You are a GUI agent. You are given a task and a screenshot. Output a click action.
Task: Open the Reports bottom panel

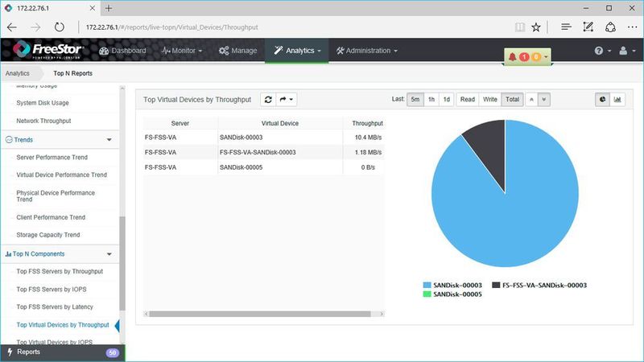(63, 352)
